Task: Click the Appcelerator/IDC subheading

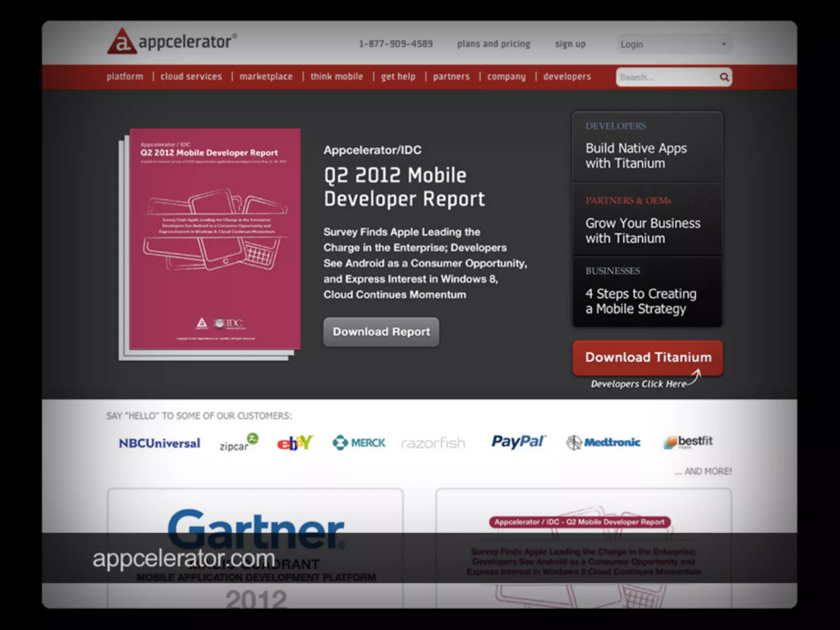Action: [x=372, y=150]
